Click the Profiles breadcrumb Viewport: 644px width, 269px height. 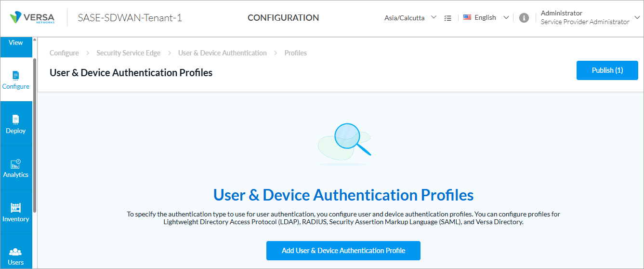coord(295,53)
